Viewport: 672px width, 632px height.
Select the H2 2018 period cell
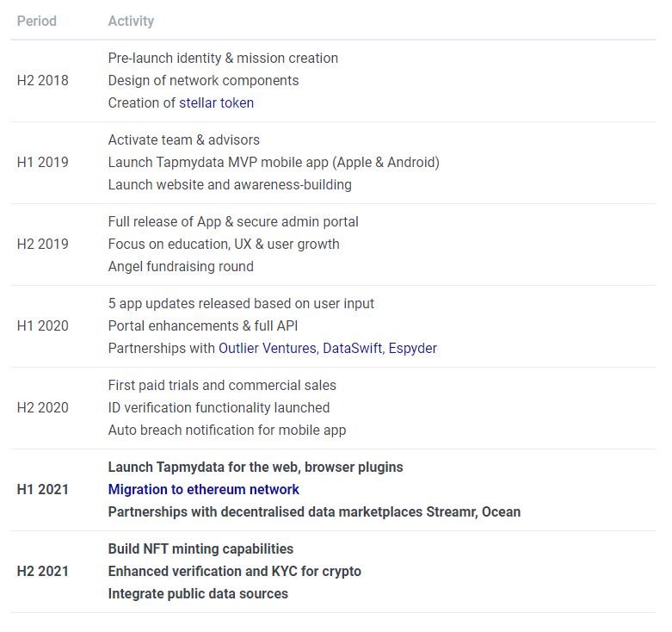tap(42, 81)
